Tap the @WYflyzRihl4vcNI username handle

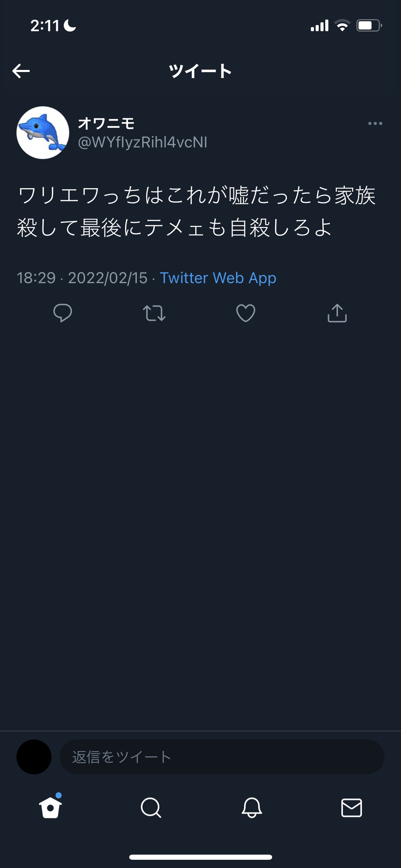click(x=143, y=142)
